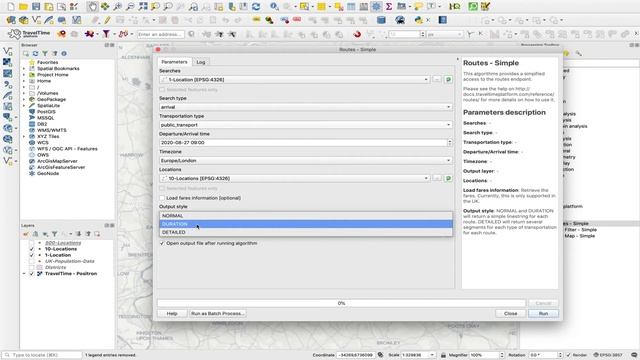The height and width of the screenshot is (360, 640).
Task: Click the red snapping magnet icon
Action: click(x=357, y=34)
